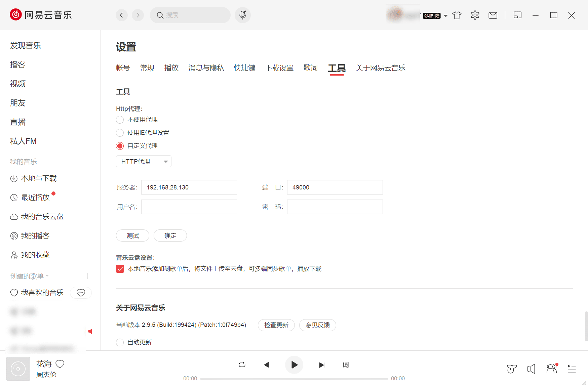Image resolution: width=588 pixels, height=387 pixels.
Task: Click the 测试 proxy test button
Action: [132, 236]
